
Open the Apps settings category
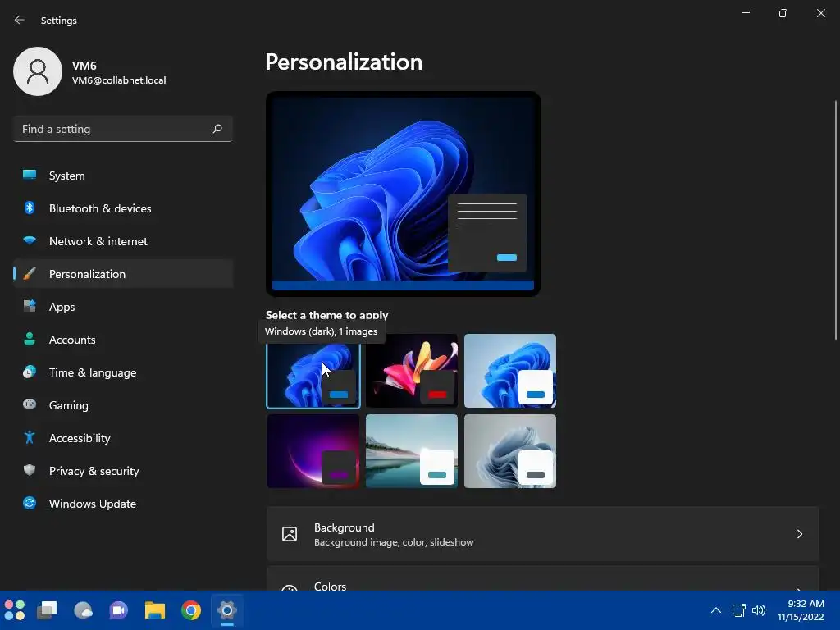(123, 307)
